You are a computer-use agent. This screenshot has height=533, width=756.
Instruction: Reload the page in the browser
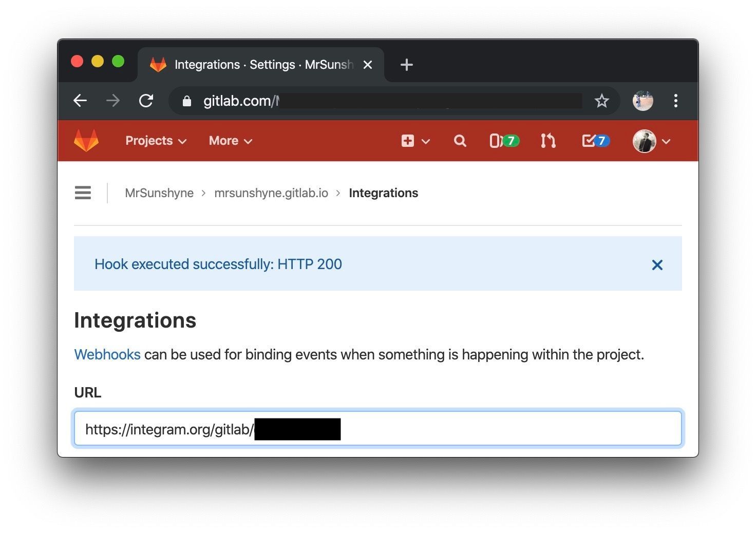[x=146, y=101]
